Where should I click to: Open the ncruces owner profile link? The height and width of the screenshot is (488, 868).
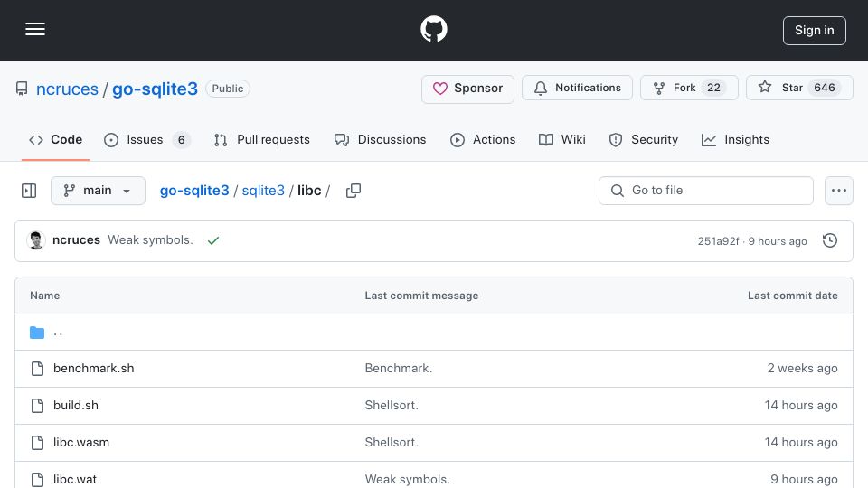click(x=67, y=89)
